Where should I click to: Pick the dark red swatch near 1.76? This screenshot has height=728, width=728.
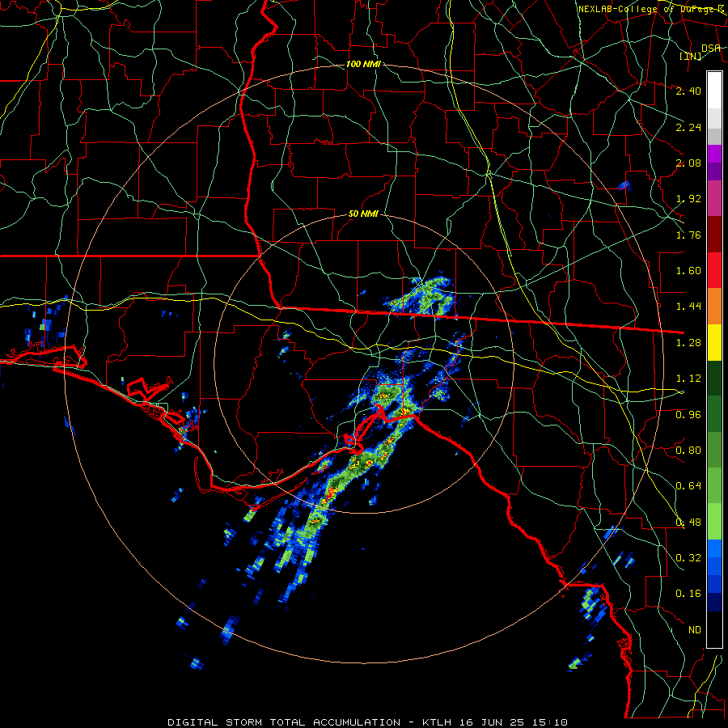click(x=714, y=235)
